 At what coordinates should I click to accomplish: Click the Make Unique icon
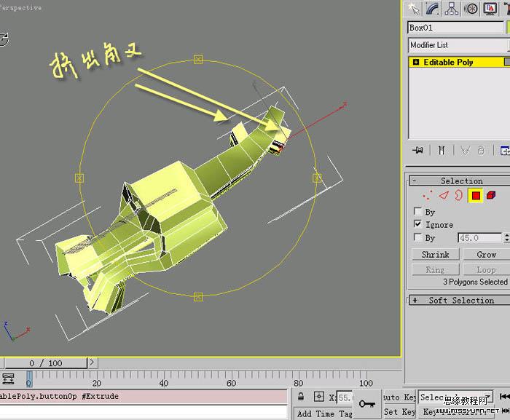[x=465, y=151]
